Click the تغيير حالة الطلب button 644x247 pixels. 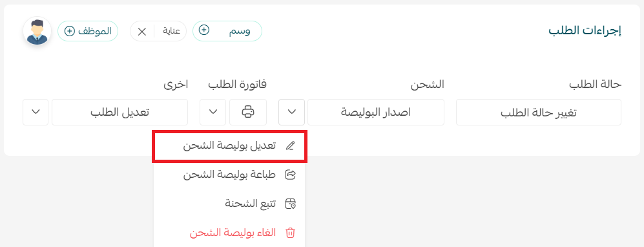pyautogui.click(x=539, y=113)
